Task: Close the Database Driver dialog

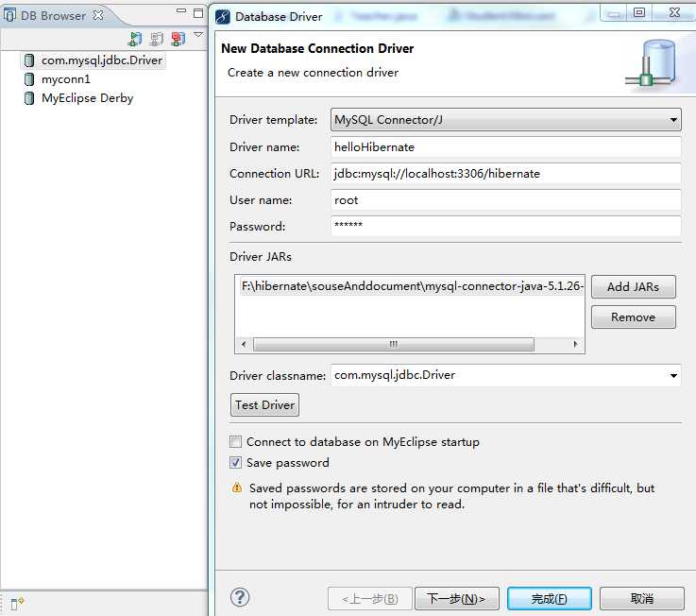Action: [674, 12]
